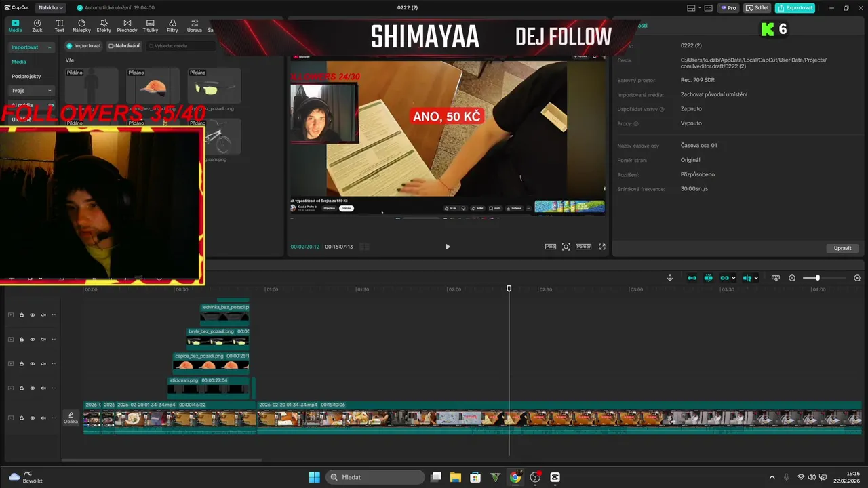Open the Titulky captions tab
This screenshot has width=868, height=488.
[x=151, y=26]
